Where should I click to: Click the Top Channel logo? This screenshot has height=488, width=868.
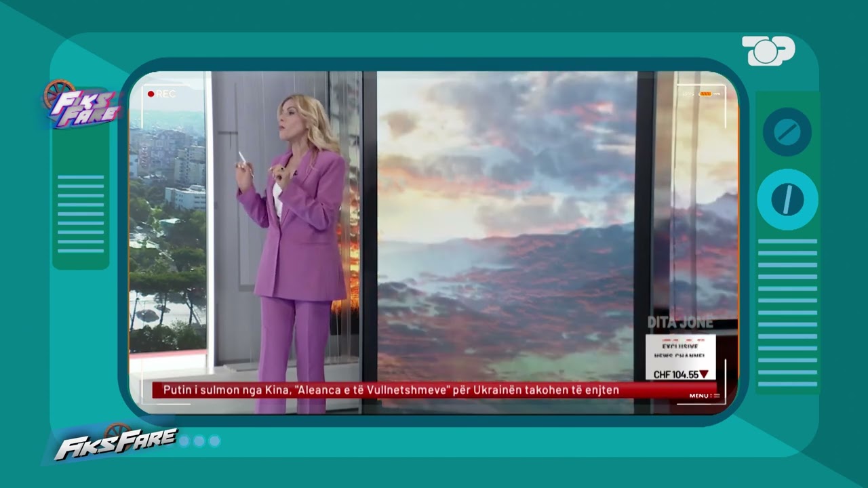(768, 51)
